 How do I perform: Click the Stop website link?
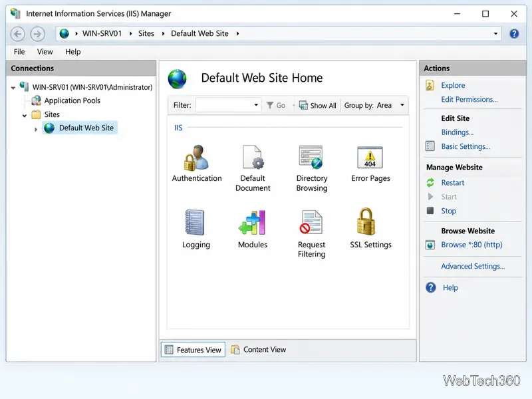[448, 211]
